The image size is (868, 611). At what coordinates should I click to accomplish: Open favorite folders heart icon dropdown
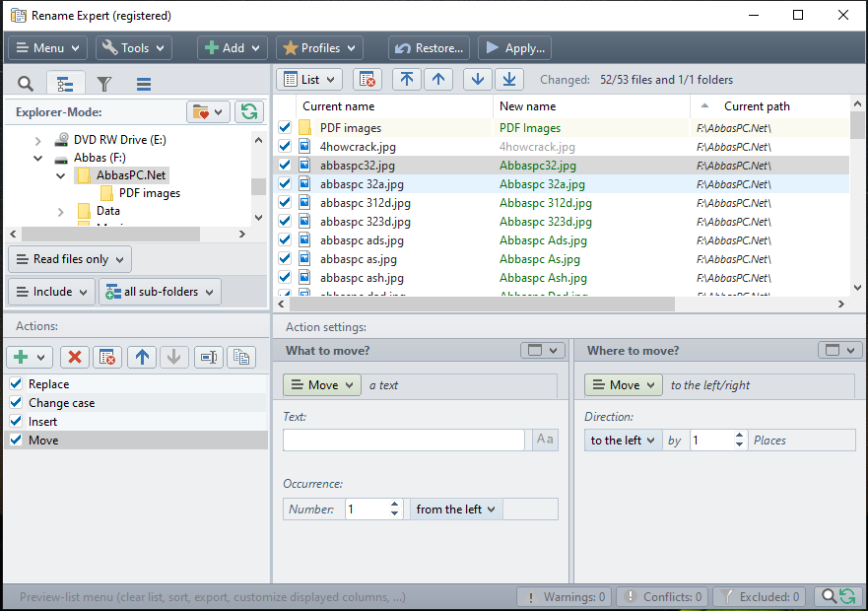208,112
